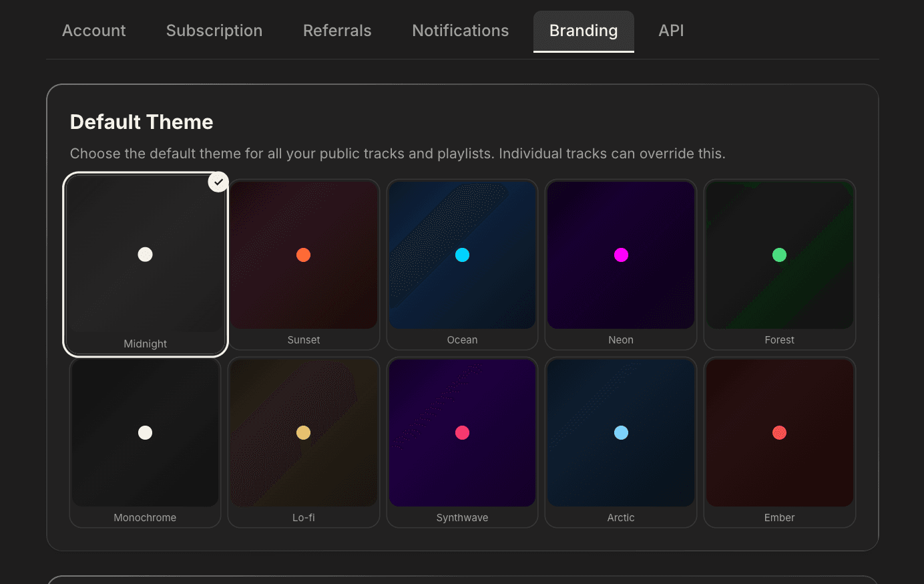Click the pink accent dot on Synthwave theme

pyautogui.click(x=462, y=432)
